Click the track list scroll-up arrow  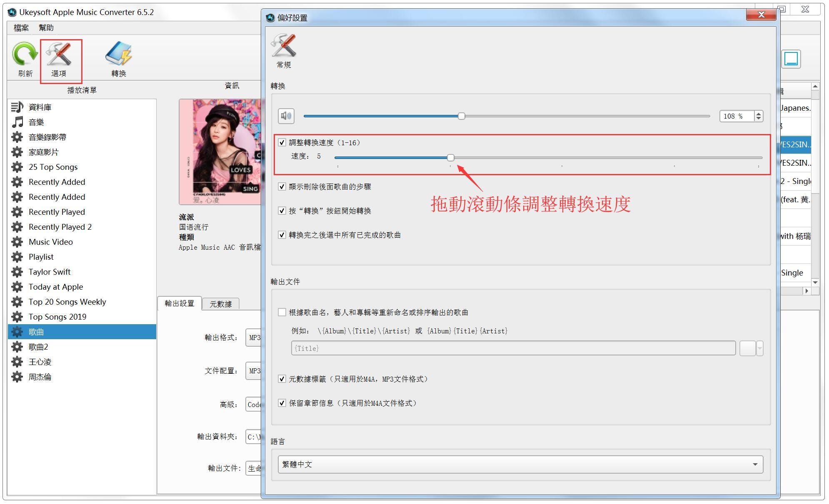coord(815,86)
